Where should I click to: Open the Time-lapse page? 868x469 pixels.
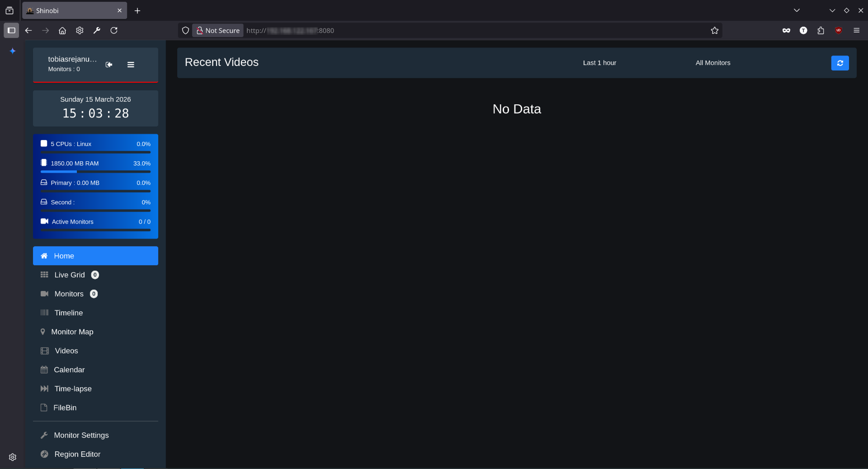pos(73,389)
